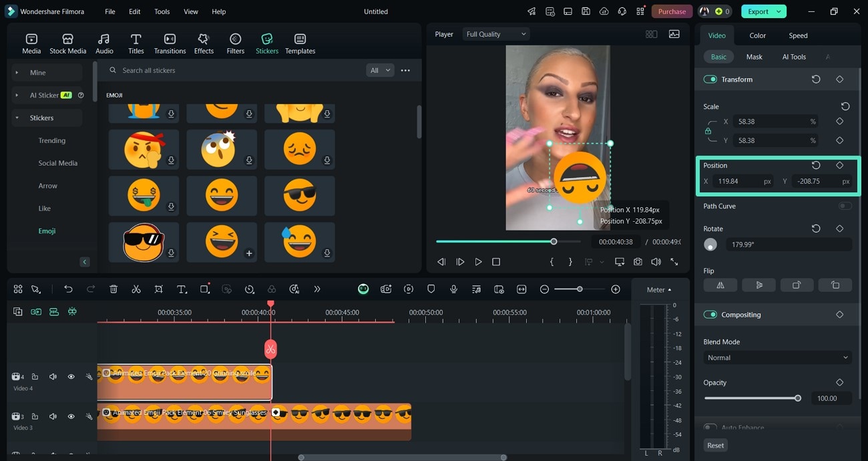The width and height of the screenshot is (868, 461).
Task: Click the voiceover microphone icon
Action: point(453,289)
